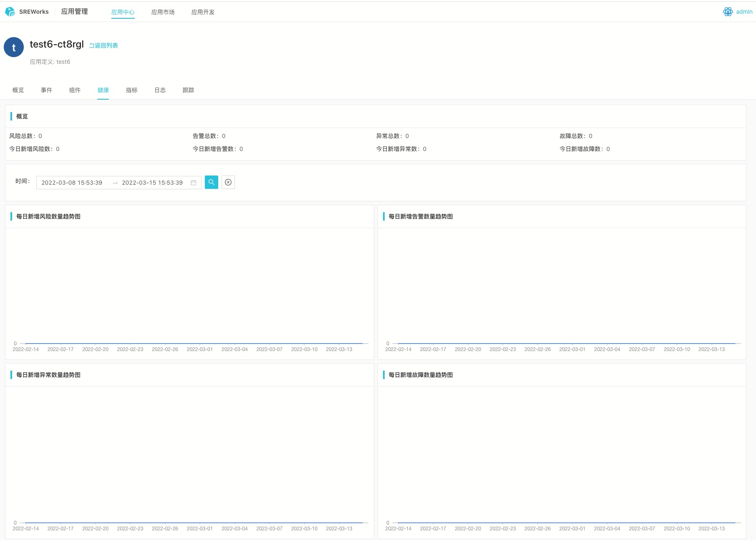Viewport: 756px width, 542px height.
Task: Click the start date 2022-03-08 field
Action: (x=72, y=183)
